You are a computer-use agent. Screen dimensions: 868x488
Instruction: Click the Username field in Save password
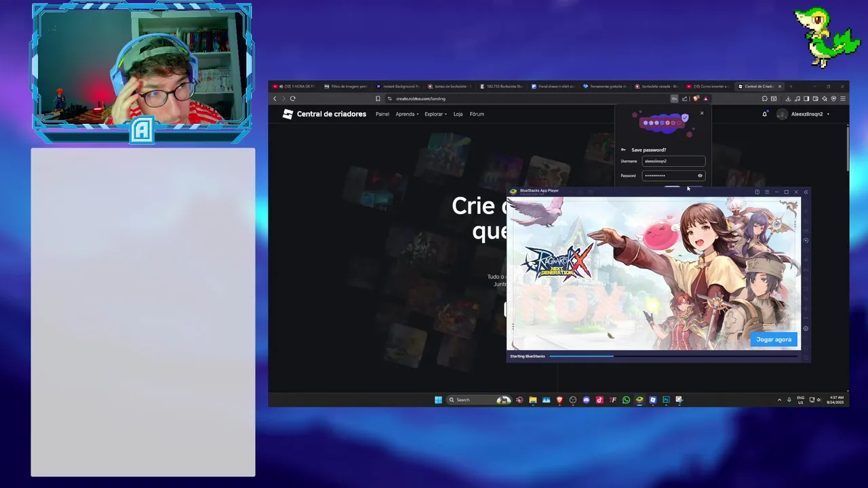(x=673, y=161)
